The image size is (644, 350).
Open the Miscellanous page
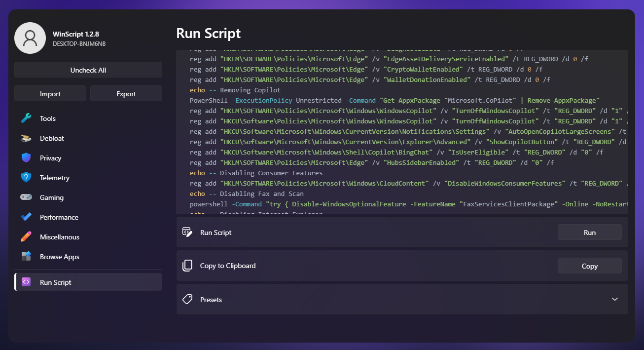point(88,237)
